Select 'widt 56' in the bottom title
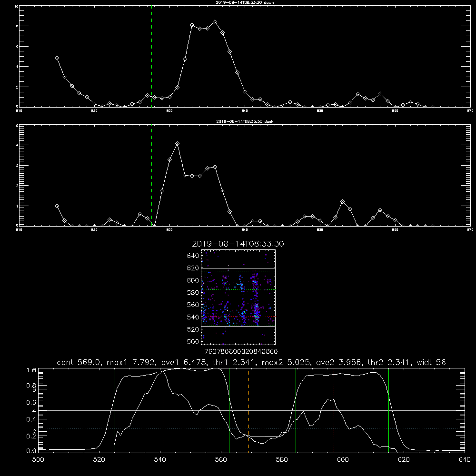This screenshot has height=476, width=476. (x=431, y=362)
